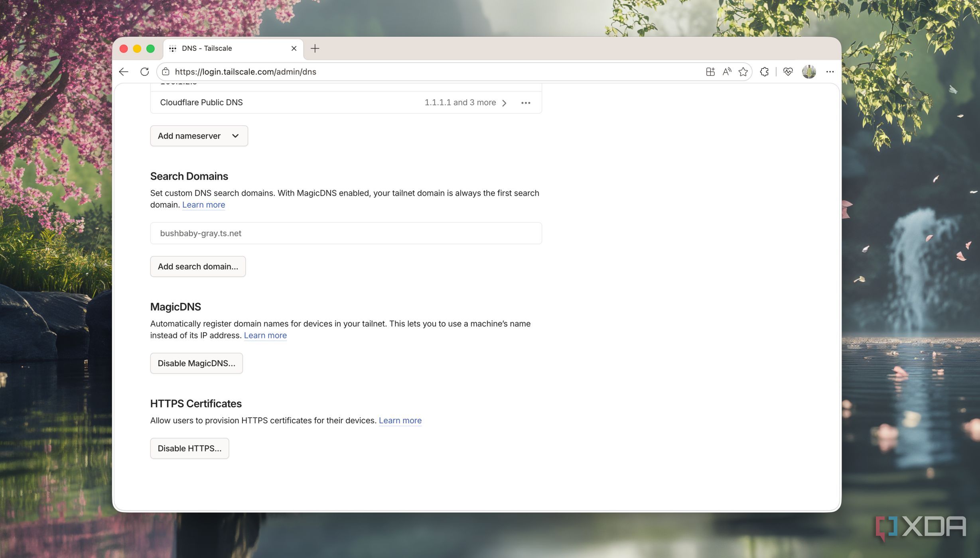The height and width of the screenshot is (558, 980).
Task: Click the '1.1.1.1 and 3 more' text
Action: (x=460, y=102)
